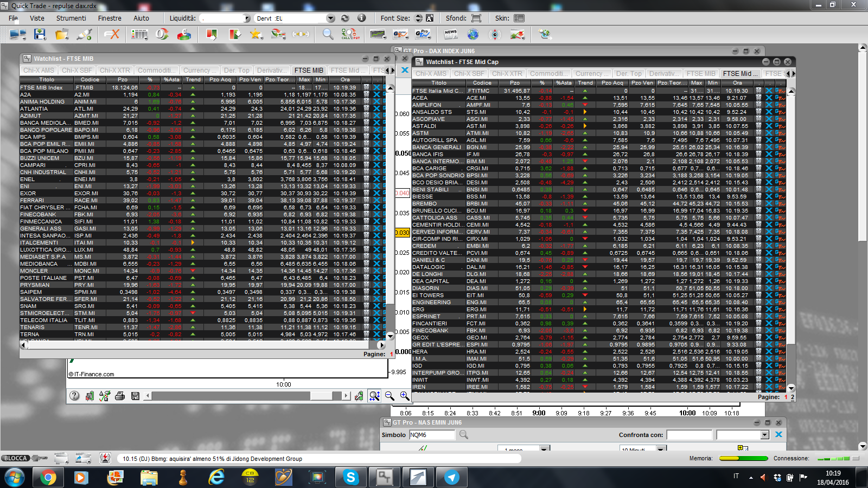Toggle the BLOCCA lock switch
This screenshot has height=488, width=868.
[24, 458]
